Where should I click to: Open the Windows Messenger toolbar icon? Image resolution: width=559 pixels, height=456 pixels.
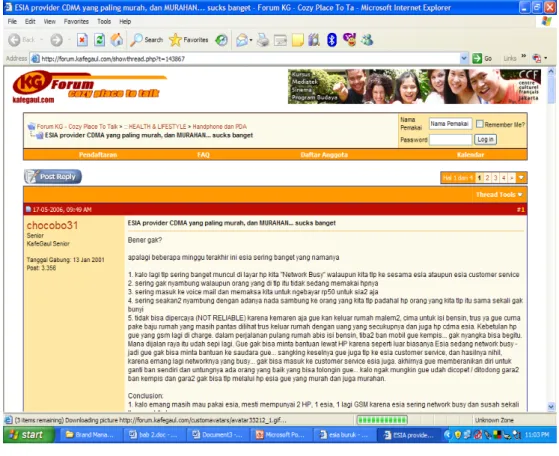[x=367, y=40]
